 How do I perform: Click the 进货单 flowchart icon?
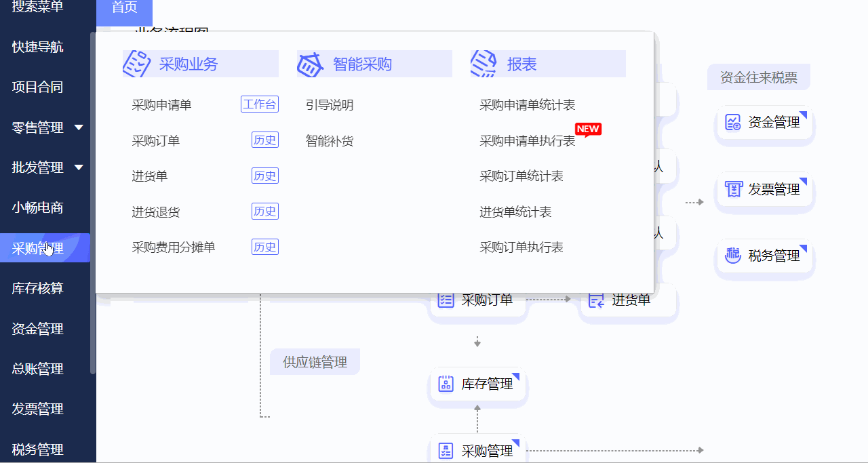(x=596, y=299)
